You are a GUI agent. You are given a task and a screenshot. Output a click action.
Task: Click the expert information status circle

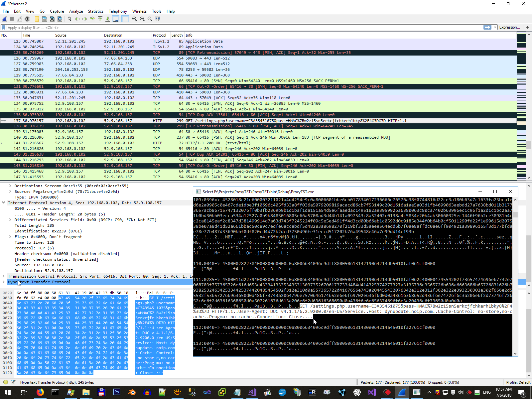click(x=6, y=382)
